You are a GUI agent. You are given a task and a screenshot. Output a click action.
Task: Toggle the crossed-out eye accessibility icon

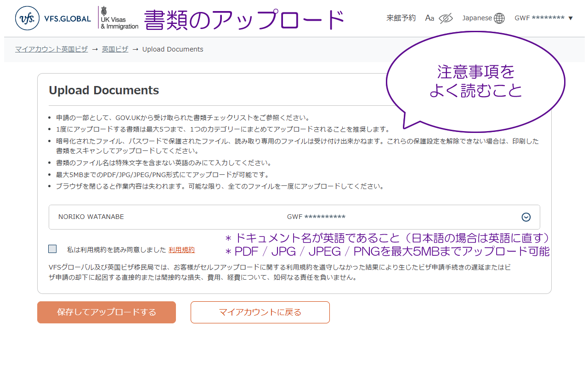click(446, 18)
